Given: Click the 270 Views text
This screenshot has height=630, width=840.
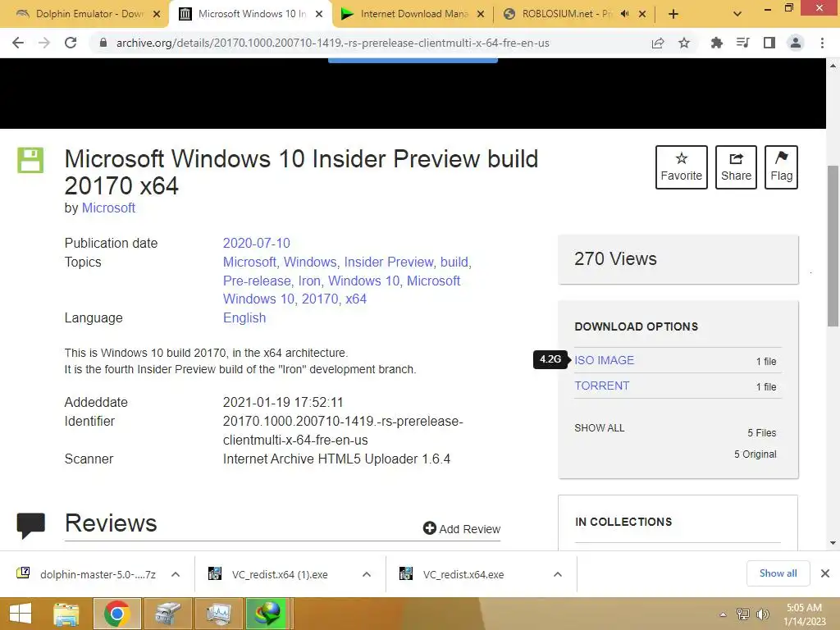Looking at the screenshot, I should click(615, 258).
